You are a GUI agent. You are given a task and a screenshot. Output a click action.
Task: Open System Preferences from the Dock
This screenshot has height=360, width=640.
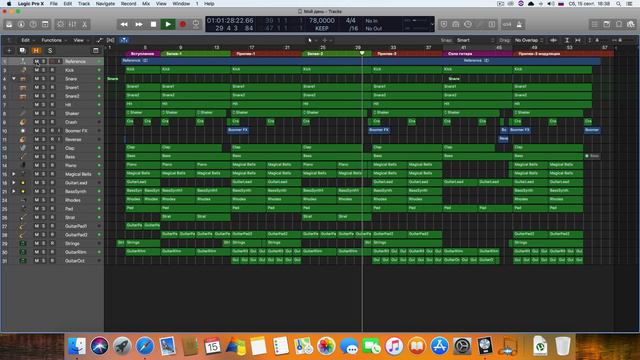pos(462,346)
